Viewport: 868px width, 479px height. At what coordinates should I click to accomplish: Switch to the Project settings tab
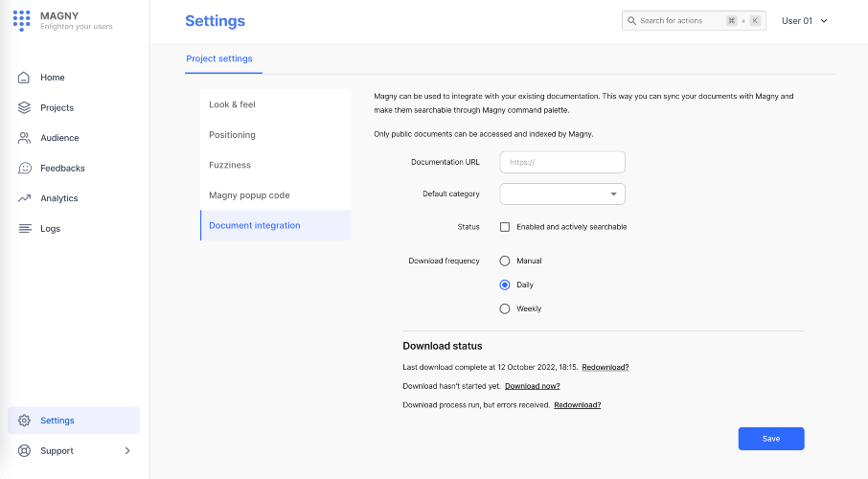pyautogui.click(x=219, y=59)
